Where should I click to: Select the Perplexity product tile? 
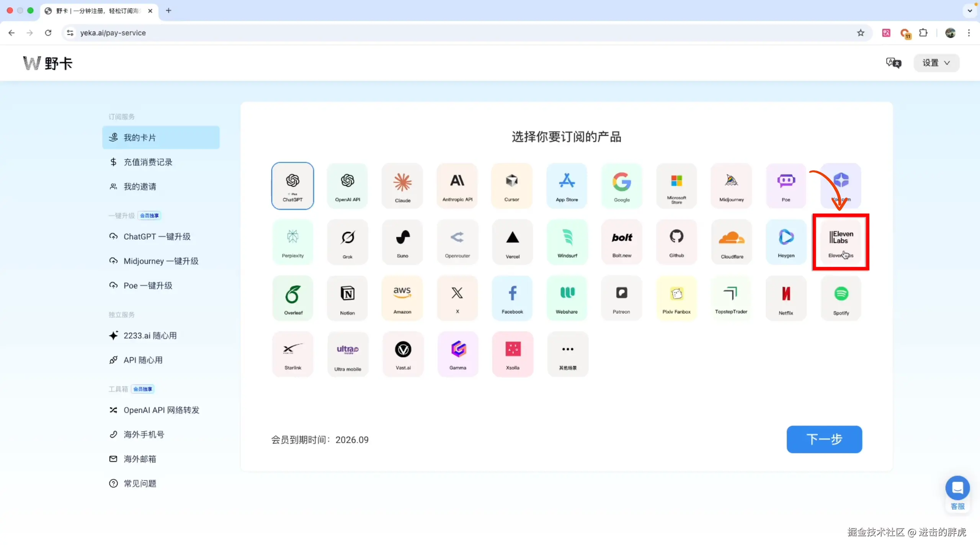(x=292, y=242)
